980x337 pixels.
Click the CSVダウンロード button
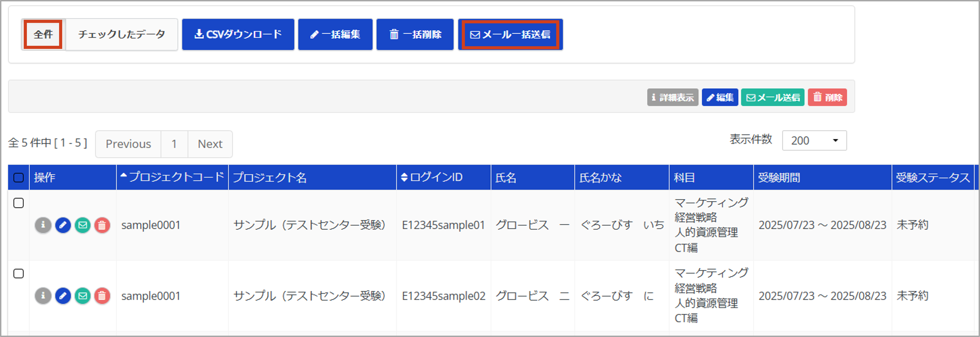tap(238, 34)
